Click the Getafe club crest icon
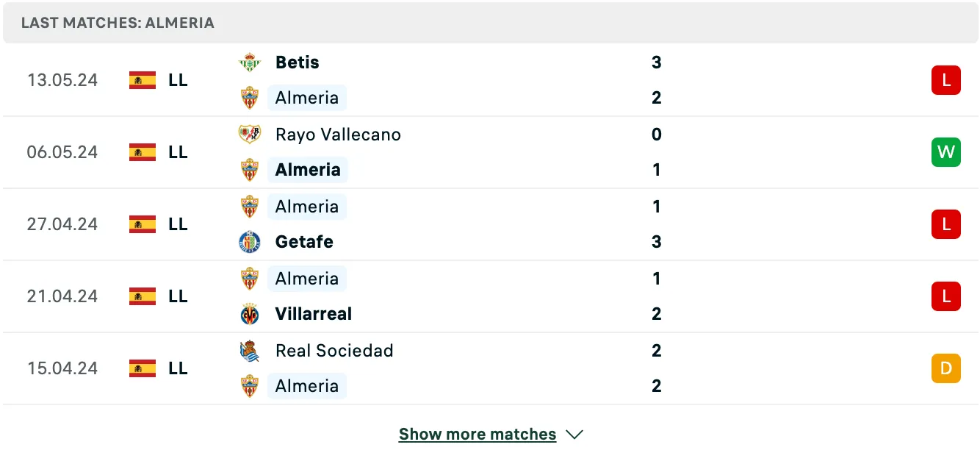Viewport: 980px width, 475px height. pos(250,242)
